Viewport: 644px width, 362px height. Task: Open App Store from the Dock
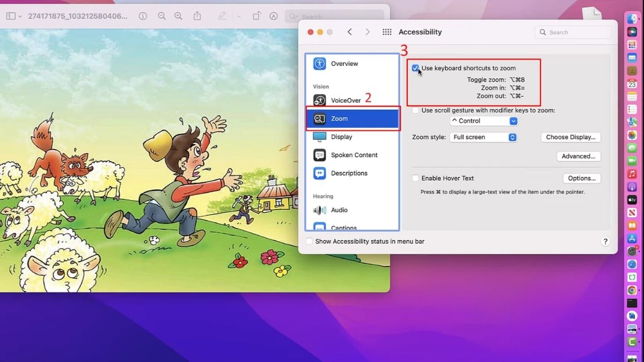tap(632, 239)
